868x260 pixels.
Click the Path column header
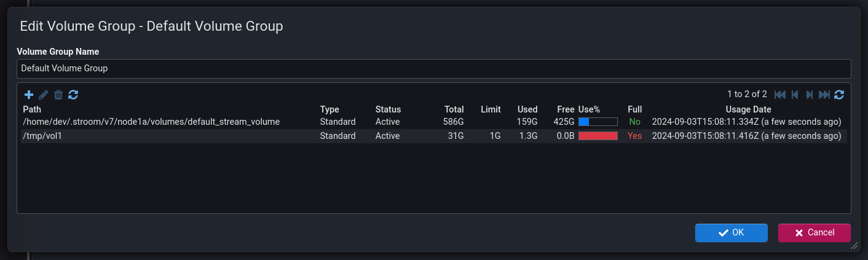(32, 109)
